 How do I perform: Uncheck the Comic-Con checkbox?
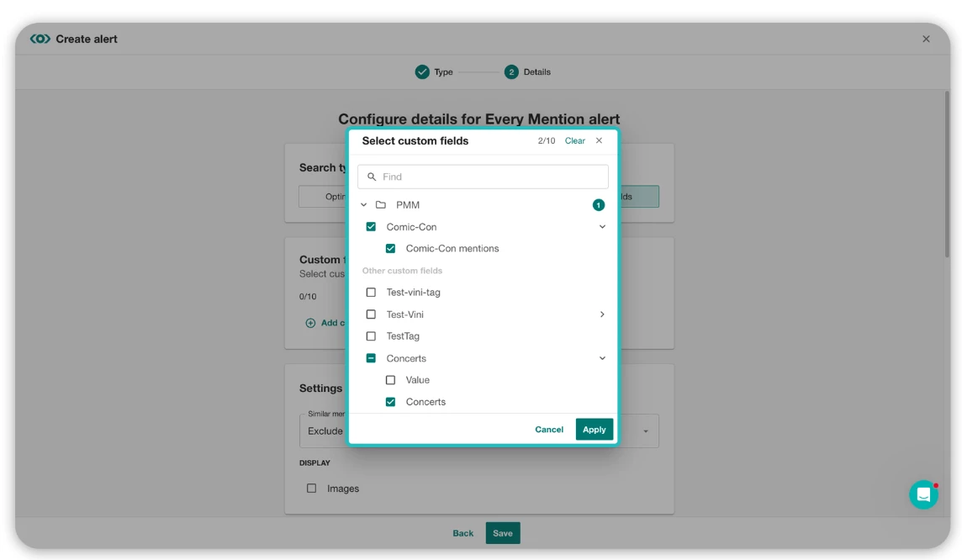(x=371, y=227)
